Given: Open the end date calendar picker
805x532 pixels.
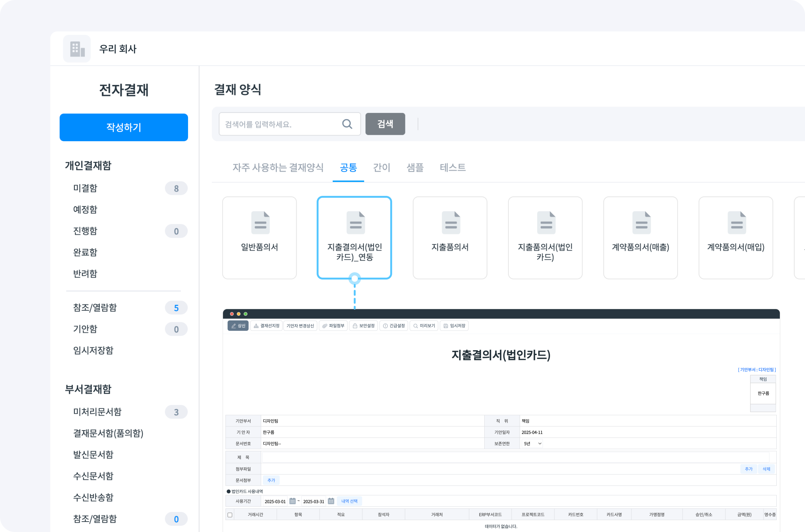Looking at the screenshot, I should [331, 501].
